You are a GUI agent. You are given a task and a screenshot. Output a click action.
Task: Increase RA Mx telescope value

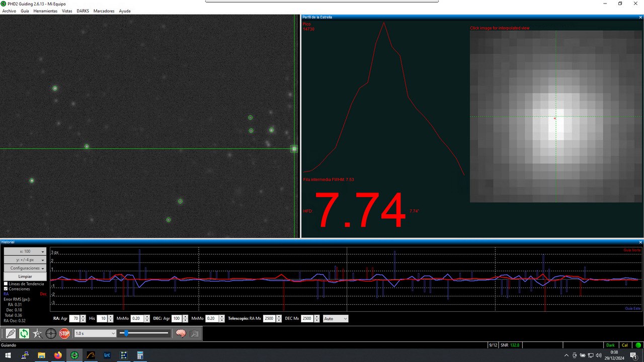(x=279, y=317)
